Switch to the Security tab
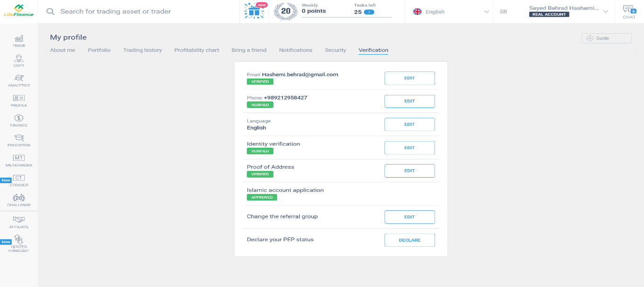Viewport: 644px width, 287px height. (336, 50)
